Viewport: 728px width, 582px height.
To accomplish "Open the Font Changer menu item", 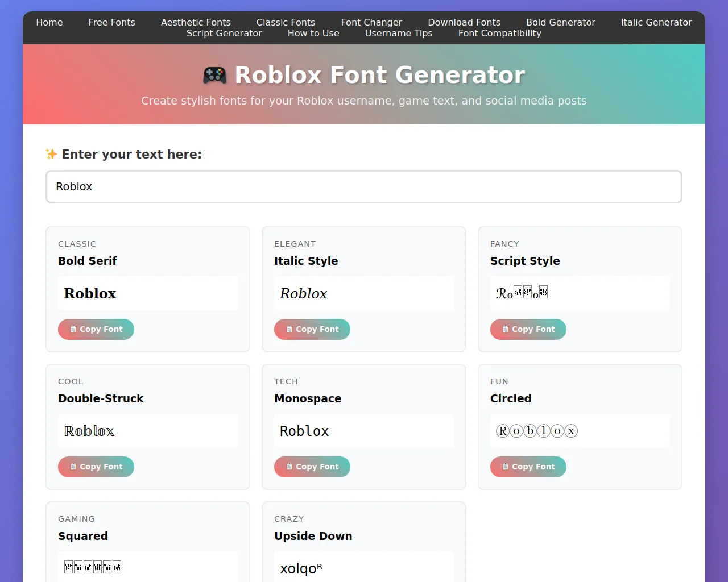I will point(371,22).
